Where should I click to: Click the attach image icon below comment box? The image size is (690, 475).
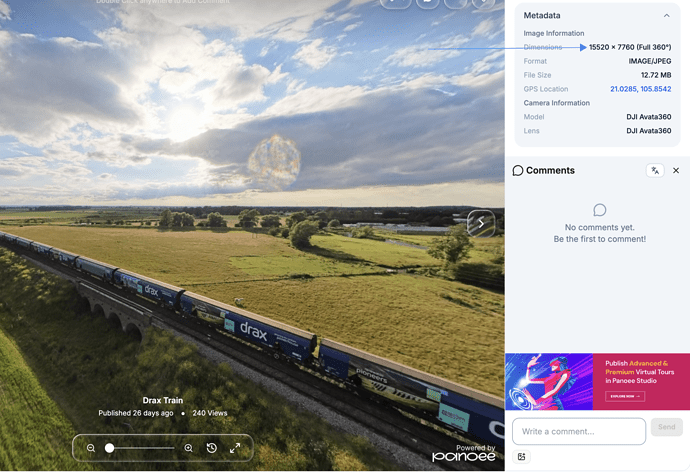(x=521, y=457)
